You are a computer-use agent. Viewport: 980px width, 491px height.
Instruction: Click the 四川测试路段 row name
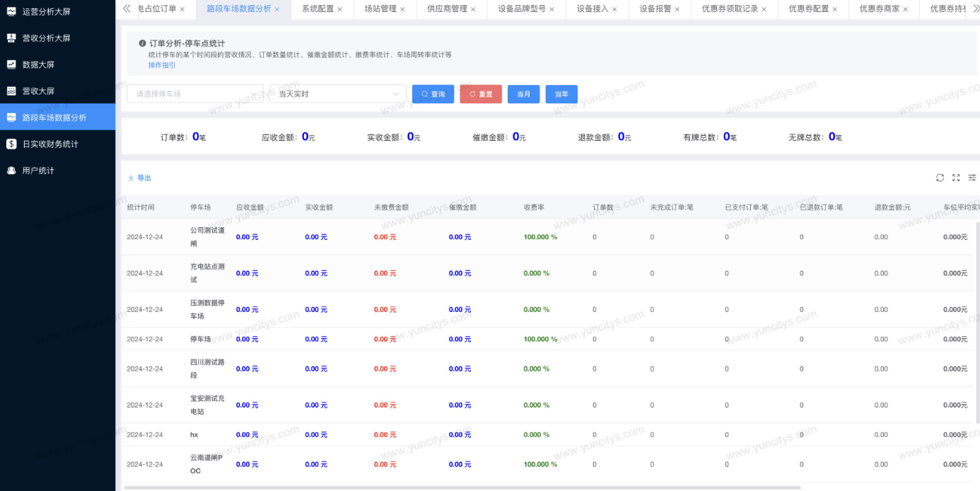tap(208, 369)
